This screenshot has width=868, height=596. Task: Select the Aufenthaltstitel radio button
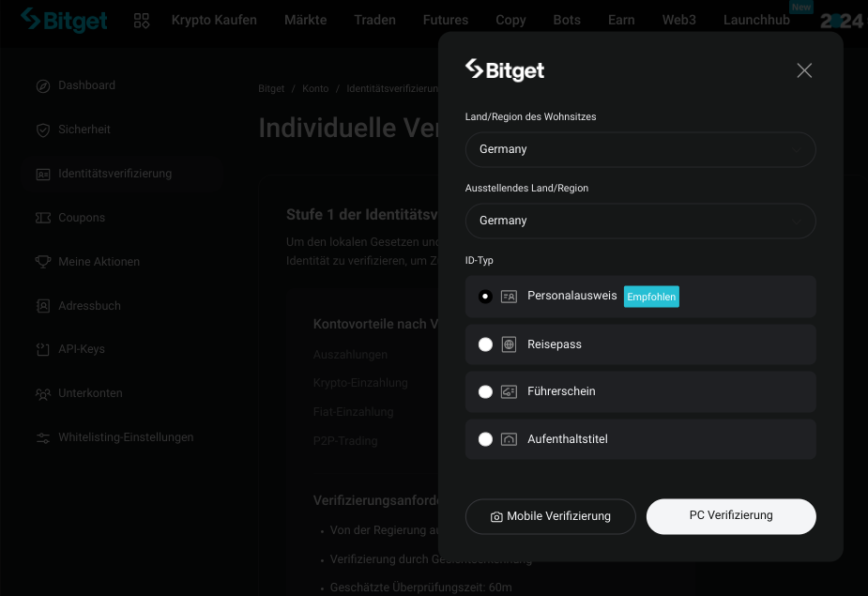point(485,439)
